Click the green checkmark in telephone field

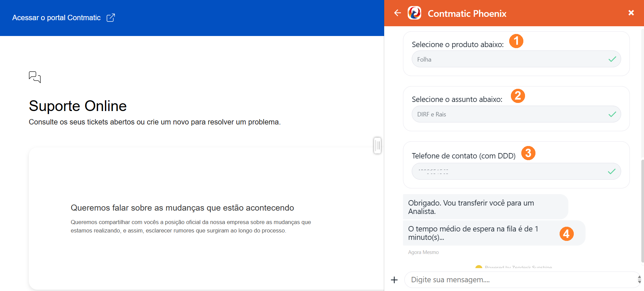[612, 171]
